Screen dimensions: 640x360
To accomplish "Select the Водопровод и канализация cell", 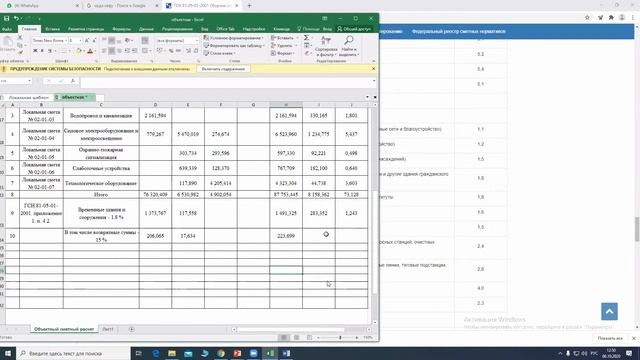I will point(101,116).
